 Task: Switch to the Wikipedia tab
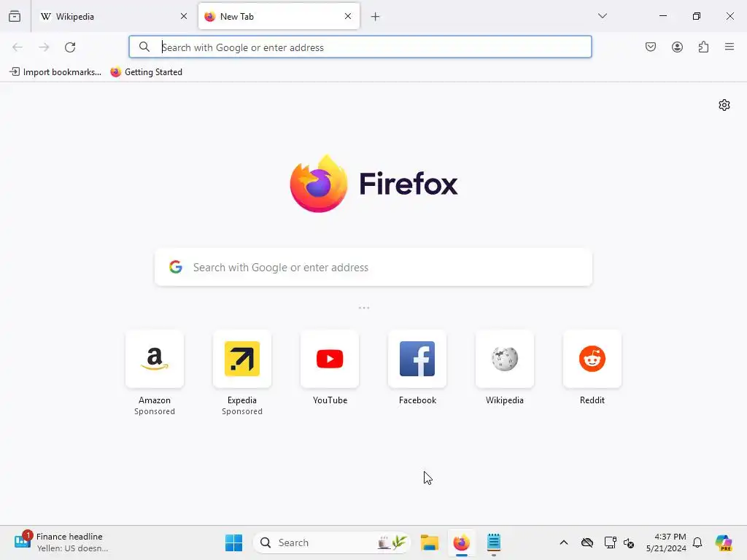click(113, 16)
